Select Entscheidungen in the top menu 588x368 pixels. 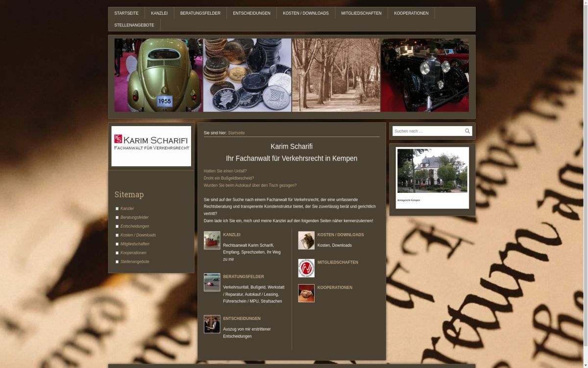251,13
